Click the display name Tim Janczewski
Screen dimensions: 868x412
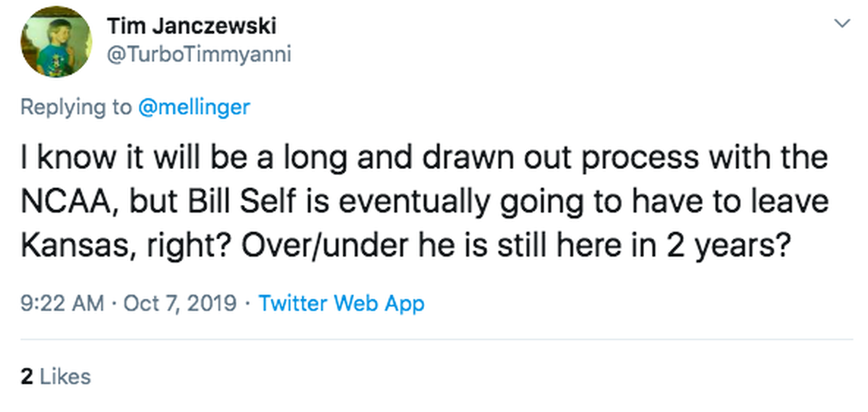coord(191,26)
